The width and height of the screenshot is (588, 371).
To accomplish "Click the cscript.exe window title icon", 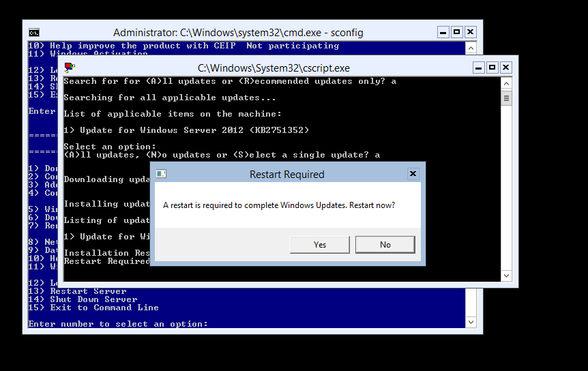I will (70, 68).
